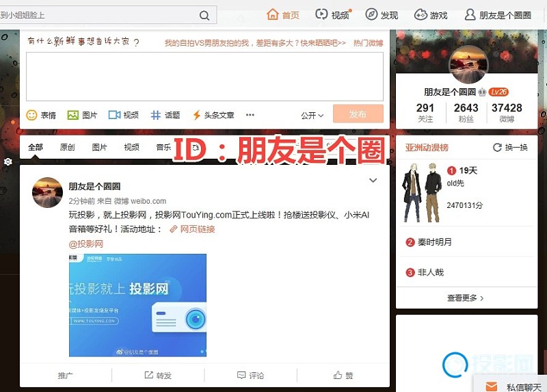Attach video via composer 视频 icon
This screenshot has width=547, height=392.
point(114,115)
